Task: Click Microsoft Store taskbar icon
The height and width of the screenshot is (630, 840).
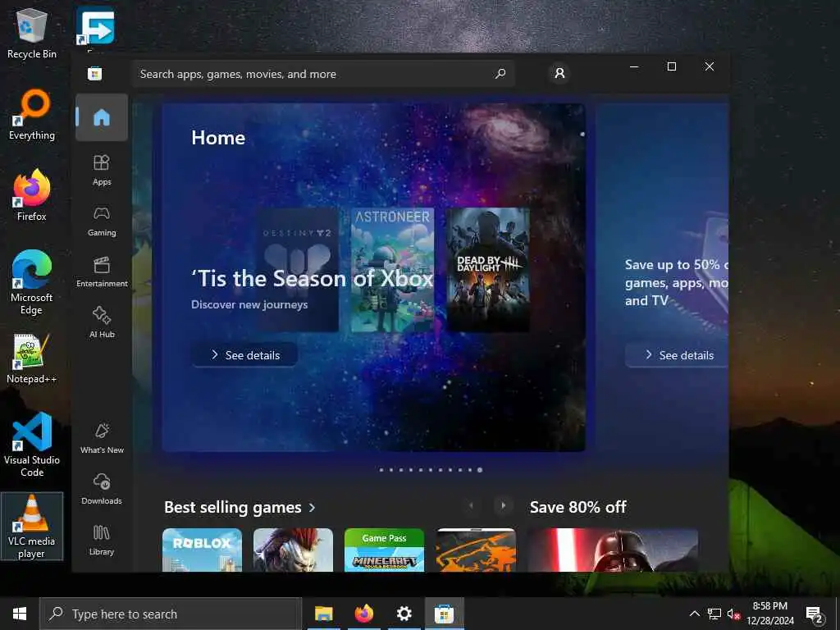Action: pos(444,614)
